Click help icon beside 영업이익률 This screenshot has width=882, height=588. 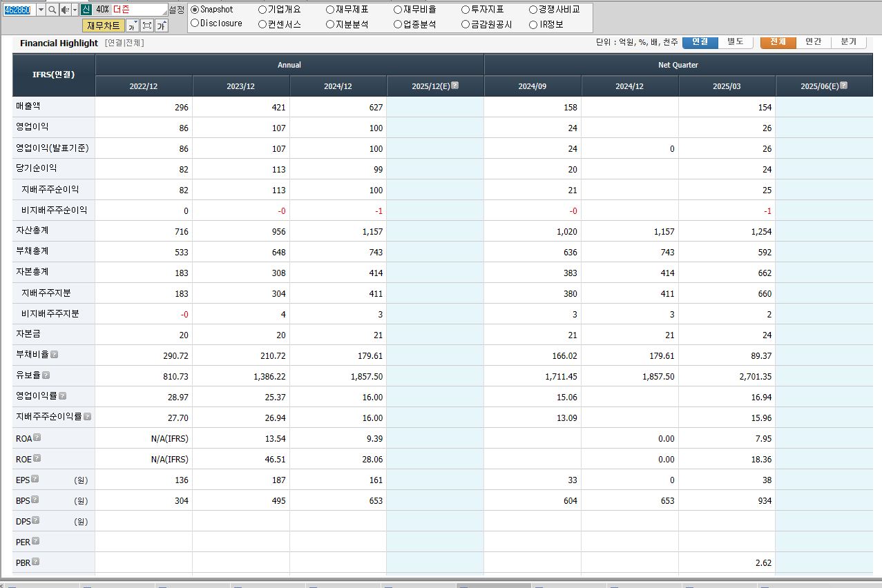coord(62,396)
